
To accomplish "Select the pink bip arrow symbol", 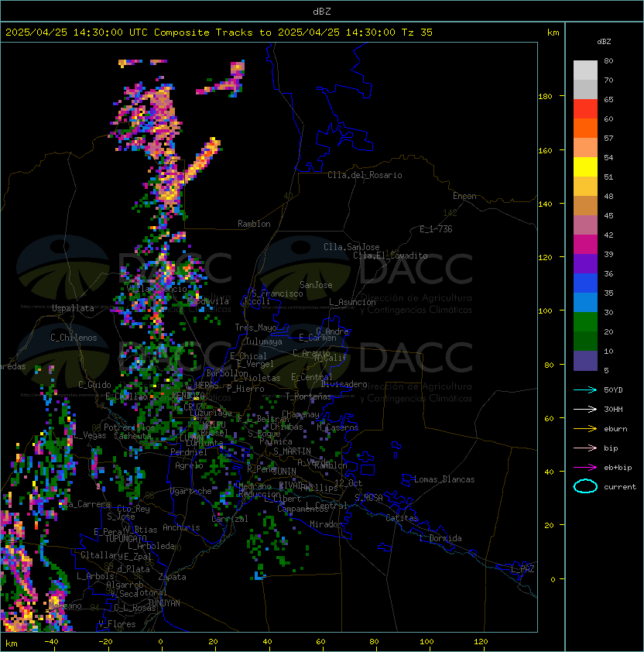I will tap(585, 448).
